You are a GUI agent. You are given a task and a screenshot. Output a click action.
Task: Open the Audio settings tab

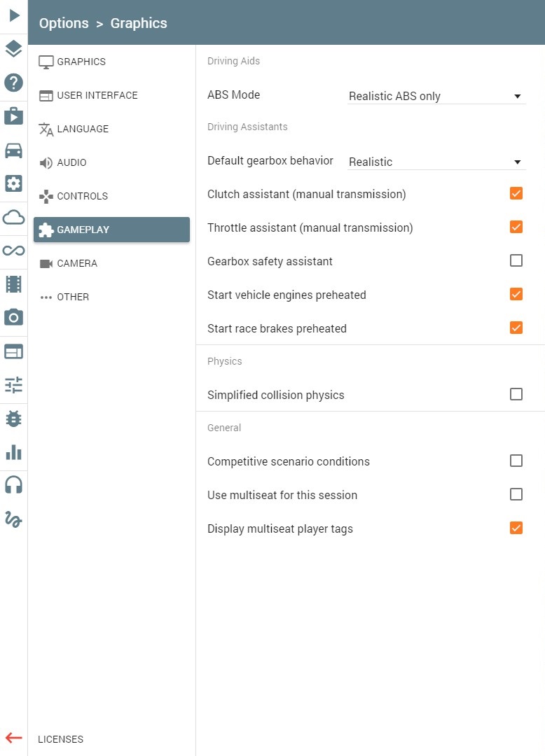[111, 162]
